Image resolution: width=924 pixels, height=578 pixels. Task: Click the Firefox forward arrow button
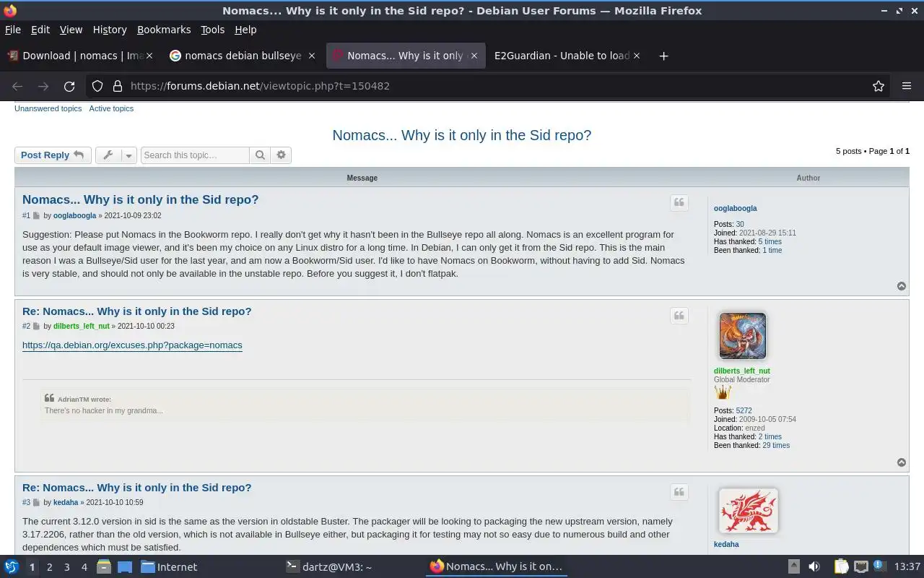coord(43,86)
